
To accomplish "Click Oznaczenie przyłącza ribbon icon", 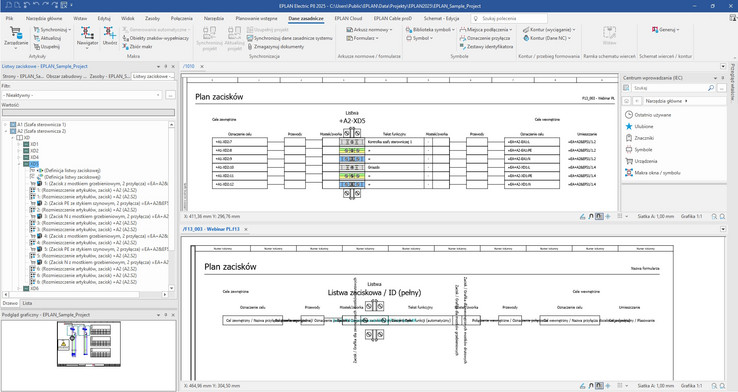I will click(x=484, y=38).
